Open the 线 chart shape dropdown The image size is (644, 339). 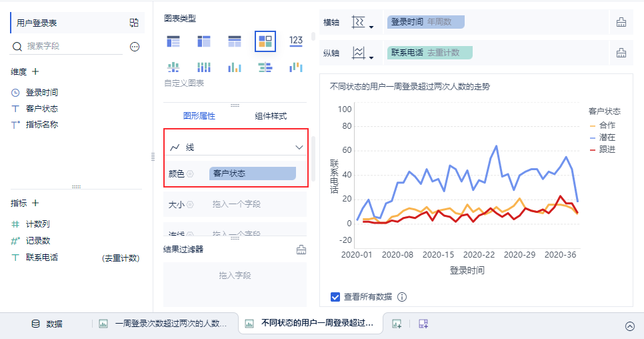[236, 147]
